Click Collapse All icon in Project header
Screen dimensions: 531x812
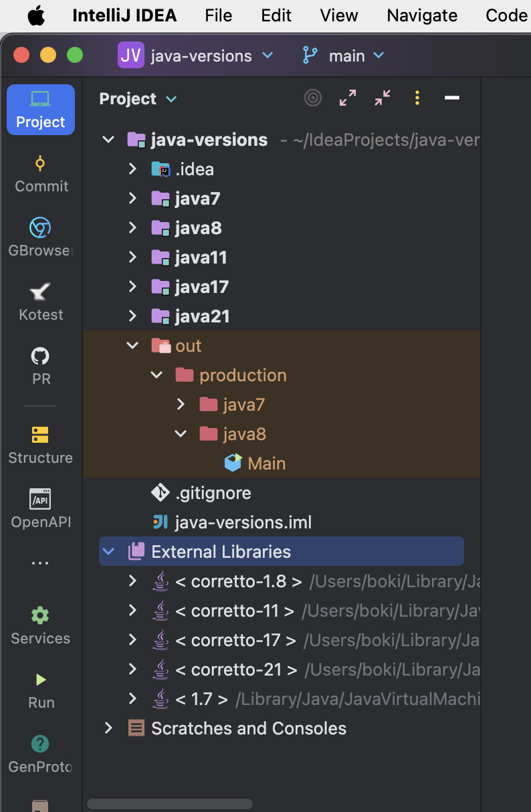click(x=383, y=98)
